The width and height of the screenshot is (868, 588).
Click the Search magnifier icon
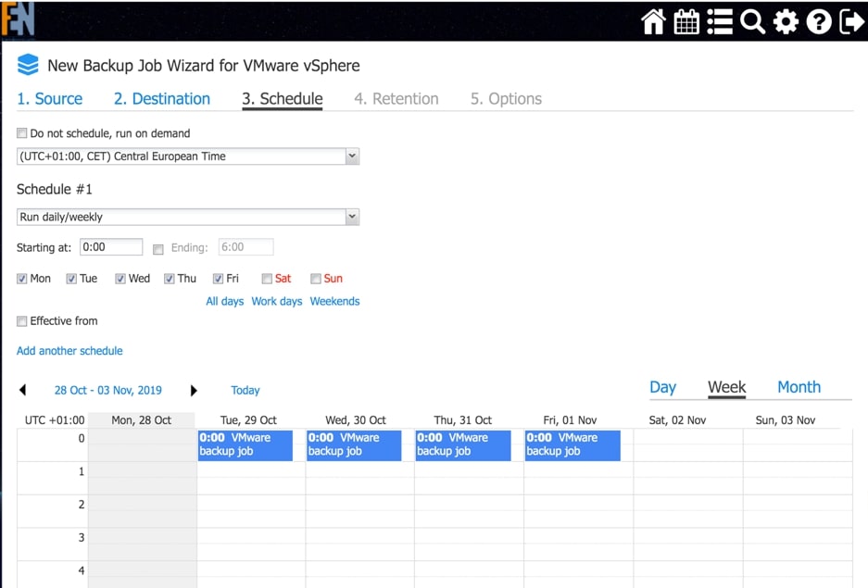(x=752, y=21)
